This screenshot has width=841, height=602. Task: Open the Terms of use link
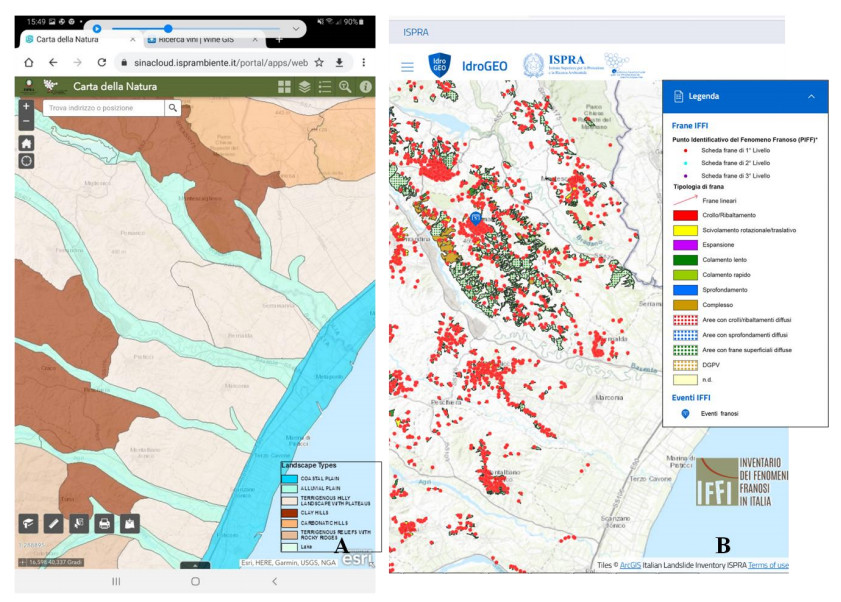click(x=768, y=565)
